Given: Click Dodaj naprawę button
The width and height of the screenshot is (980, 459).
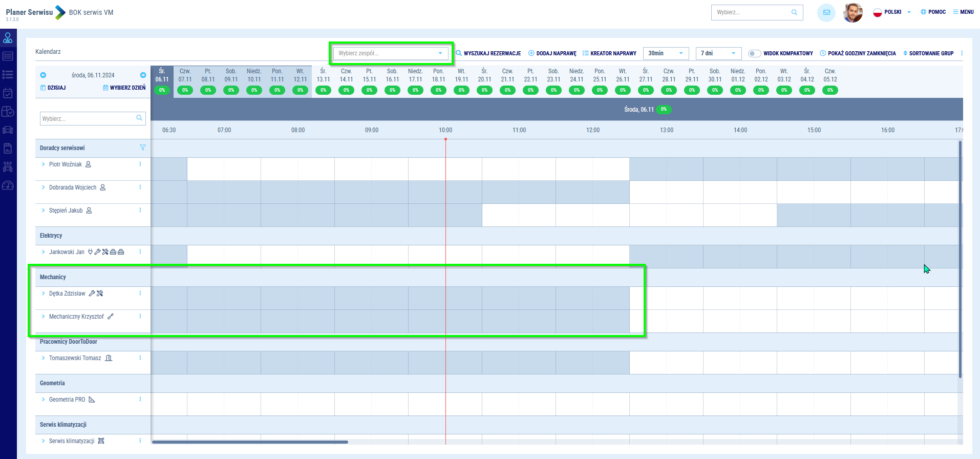Looking at the screenshot, I should point(552,53).
